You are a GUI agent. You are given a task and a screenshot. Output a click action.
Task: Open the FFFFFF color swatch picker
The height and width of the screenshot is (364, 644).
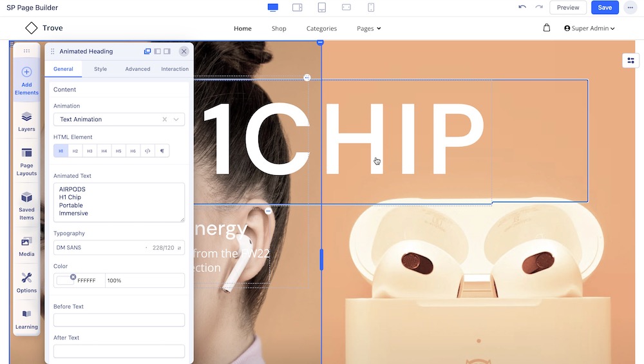tap(64, 280)
